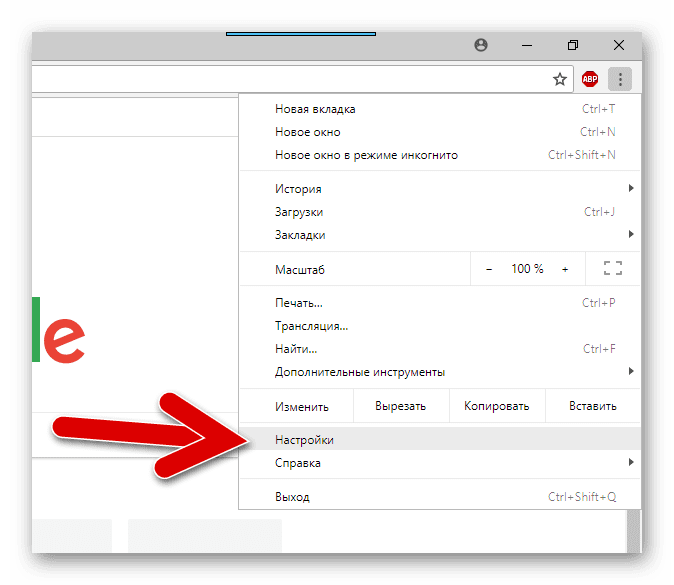The image size is (674, 585).
Task: Click the three-dot Chrome menu button
Action: (620, 79)
